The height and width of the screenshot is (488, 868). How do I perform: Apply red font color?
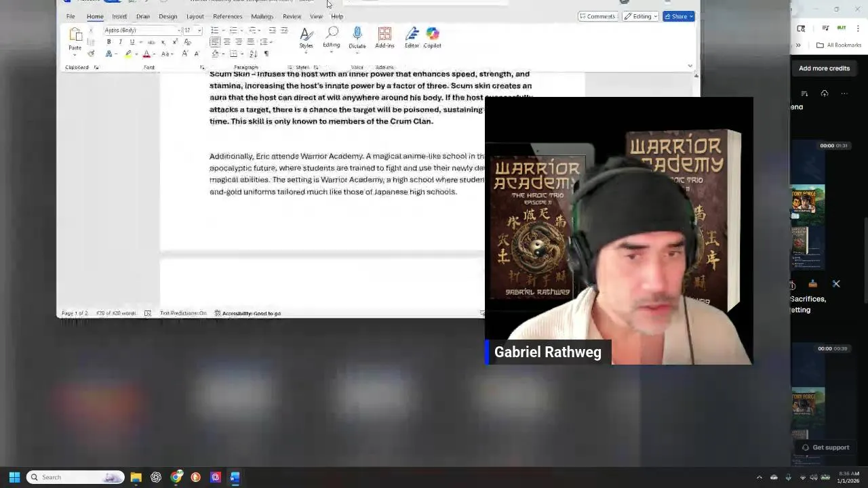(x=146, y=54)
